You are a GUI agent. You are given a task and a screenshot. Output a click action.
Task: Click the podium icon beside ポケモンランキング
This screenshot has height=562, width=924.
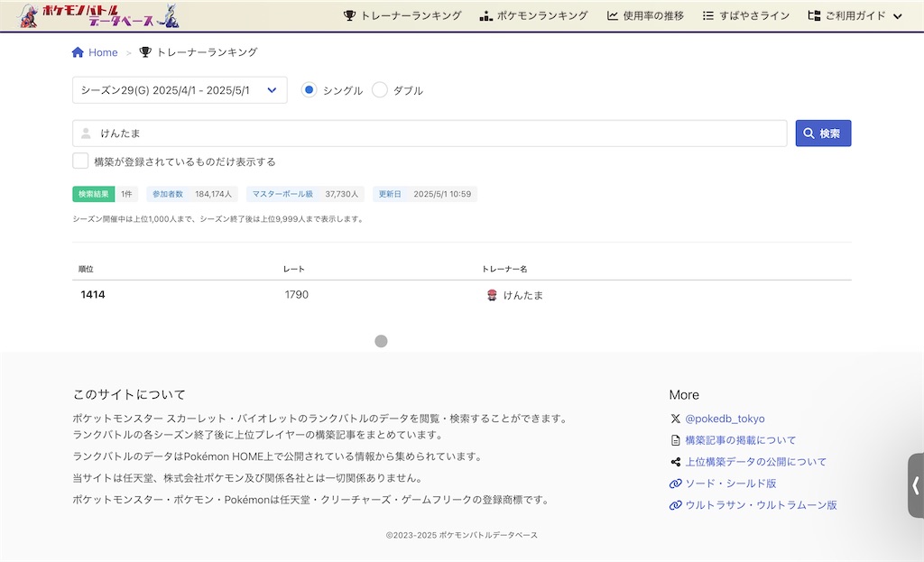click(x=486, y=16)
